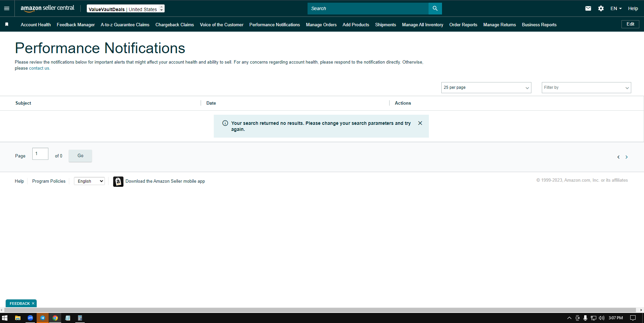Open the English language selector in the footer
Image resolution: width=644 pixels, height=323 pixels.
[89, 181]
